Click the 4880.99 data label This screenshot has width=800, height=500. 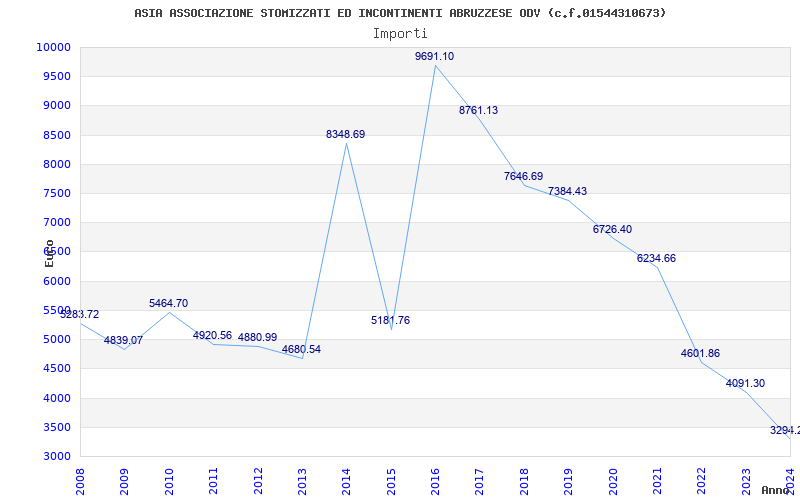tap(258, 338)
